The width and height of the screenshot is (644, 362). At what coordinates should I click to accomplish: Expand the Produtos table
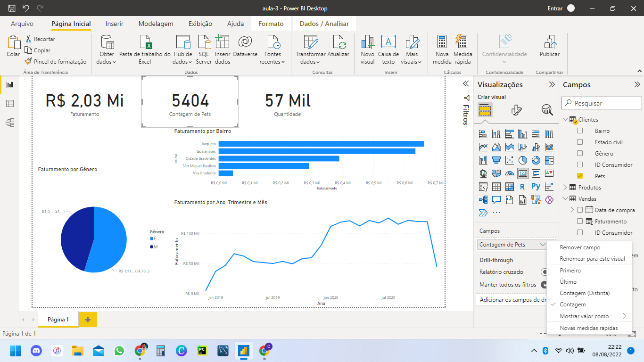point(565,187)
